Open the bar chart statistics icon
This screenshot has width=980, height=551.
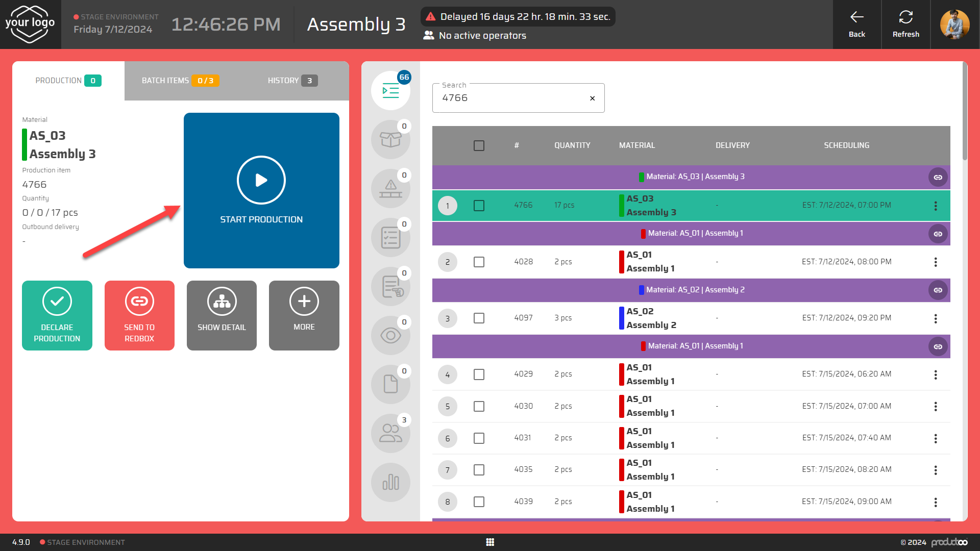pyautogui.click(x=390, y=482)
